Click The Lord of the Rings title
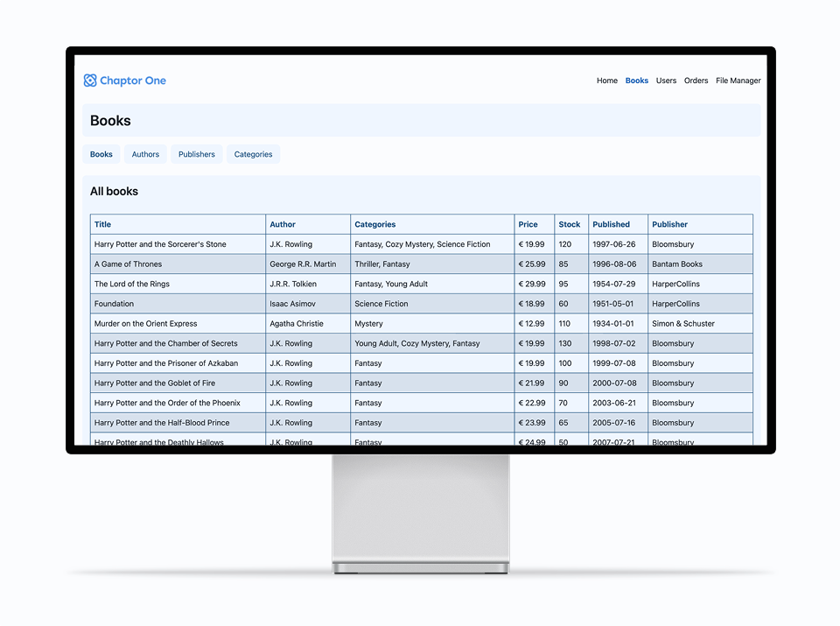840x626 pixels. click(131, 284)
